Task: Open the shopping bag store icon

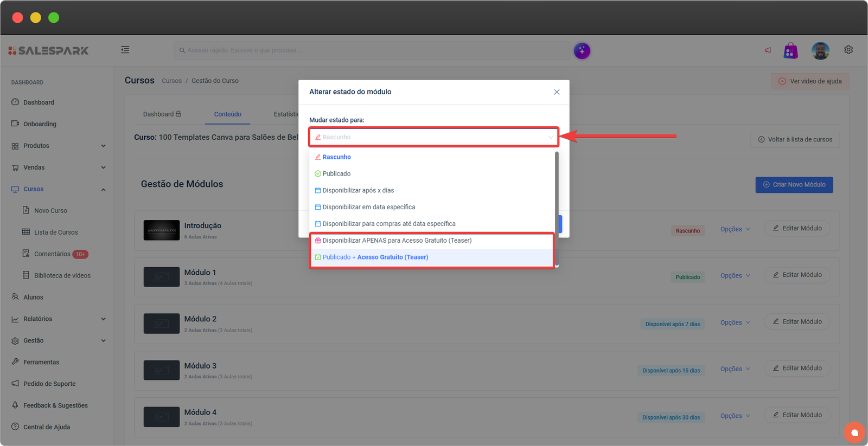Action: click(x=790, y=50)
